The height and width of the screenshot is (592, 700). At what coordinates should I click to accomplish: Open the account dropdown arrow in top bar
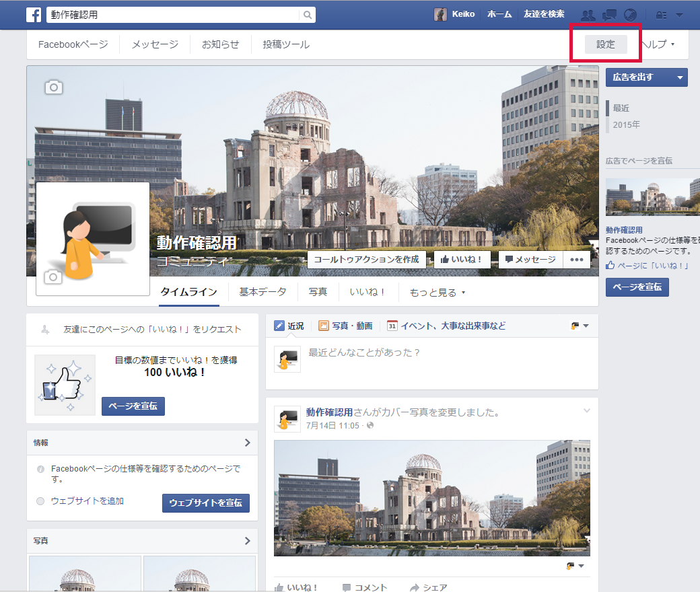(679, 15)
